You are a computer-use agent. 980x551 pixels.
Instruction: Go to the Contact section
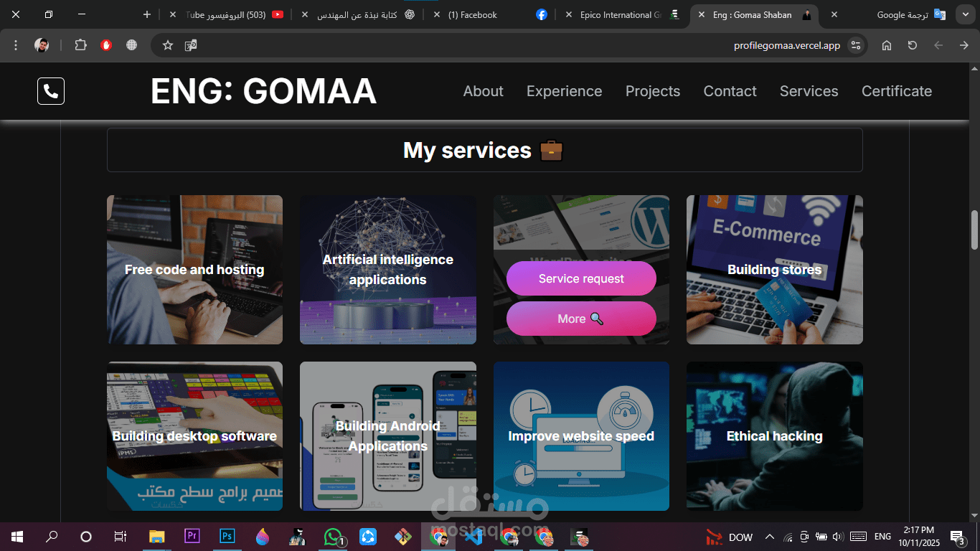730,91
